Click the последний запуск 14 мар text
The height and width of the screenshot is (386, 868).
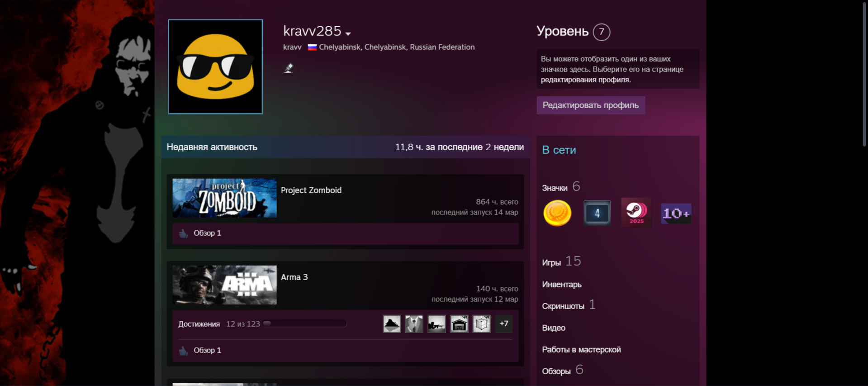point(475,212)
